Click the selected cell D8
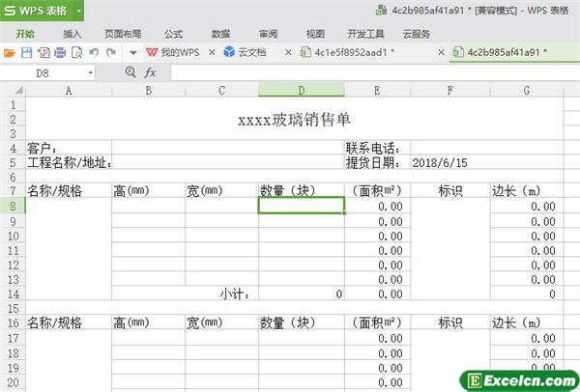580x392 pixels. click(x=301, y=205)
